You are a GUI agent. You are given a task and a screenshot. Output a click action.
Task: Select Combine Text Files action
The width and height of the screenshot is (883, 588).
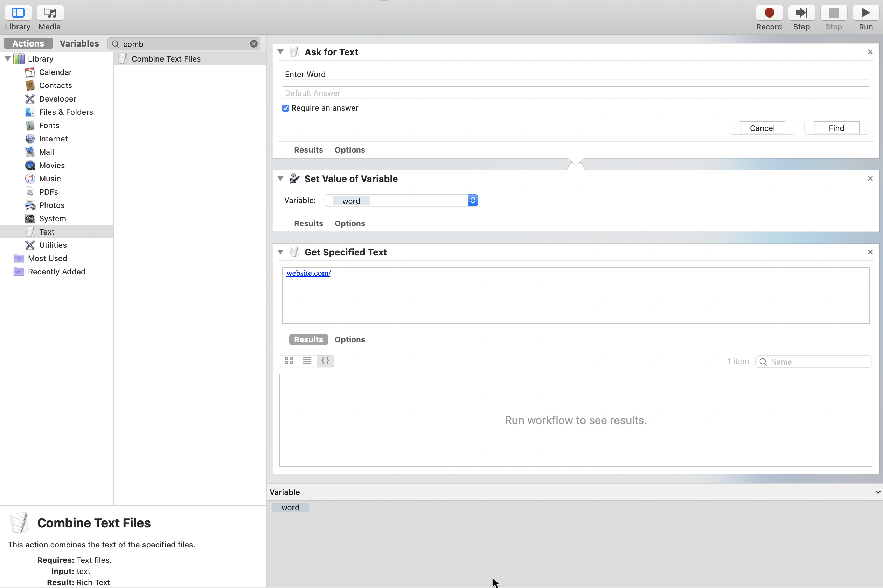click(166, 59)
